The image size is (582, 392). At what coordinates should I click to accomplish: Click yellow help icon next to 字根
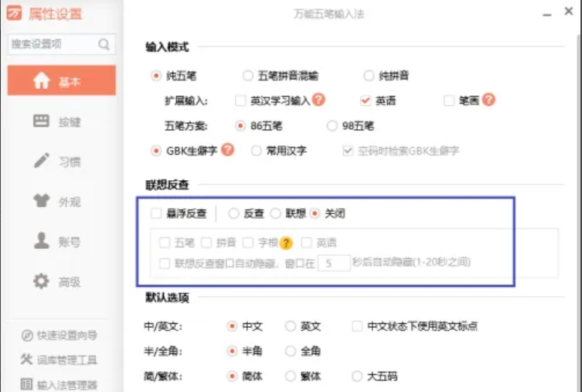[286, 243]
